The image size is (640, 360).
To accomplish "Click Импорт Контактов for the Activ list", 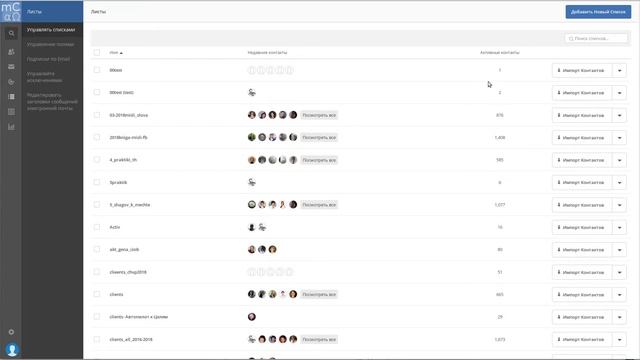I will [x=582, y=227].
